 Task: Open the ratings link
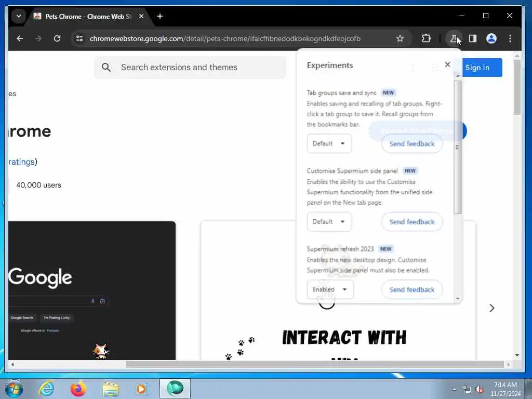point(21,162)
